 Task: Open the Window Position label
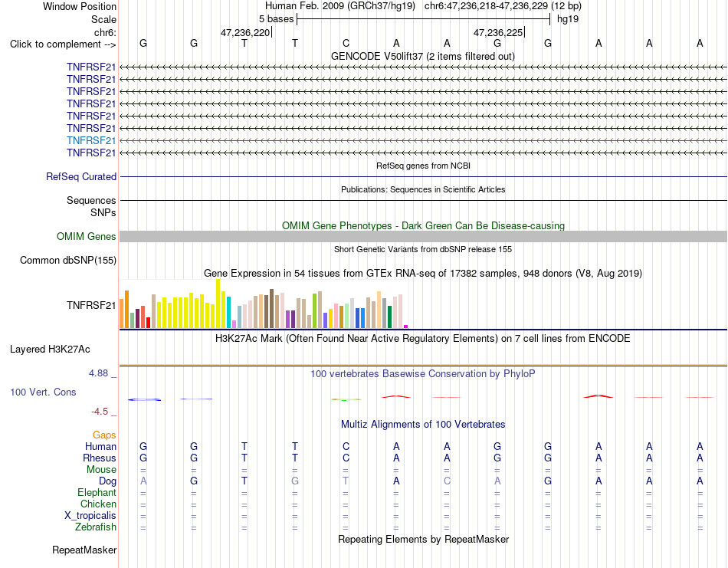coord(80,6)
